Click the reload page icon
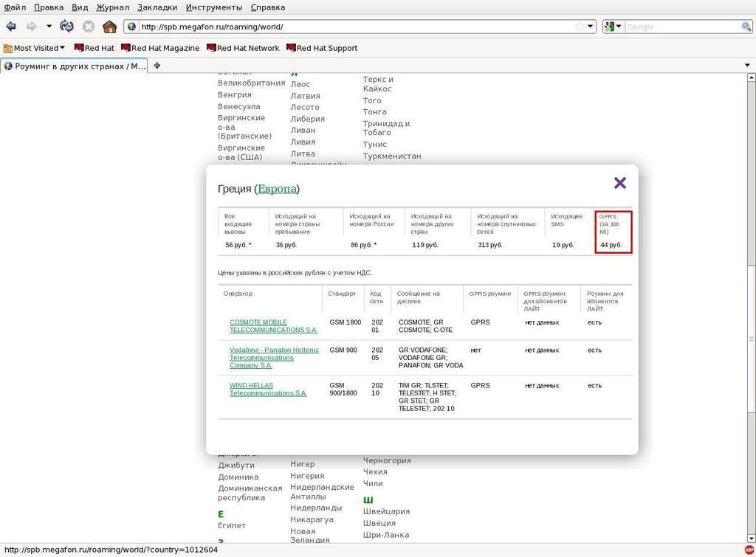Screen dimensions: 756x557 click(67, 27)
